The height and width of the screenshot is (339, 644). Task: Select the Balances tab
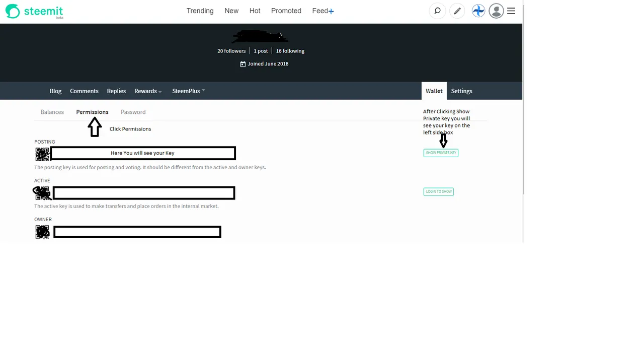pos(52,112)
